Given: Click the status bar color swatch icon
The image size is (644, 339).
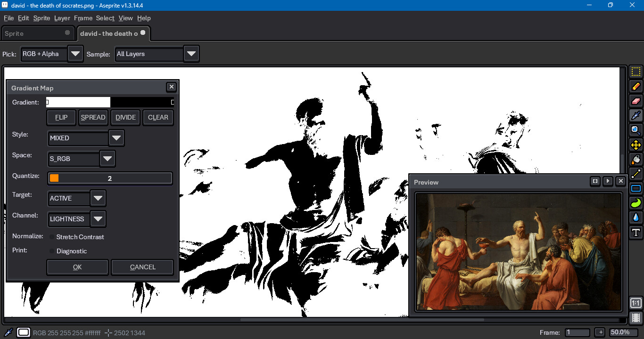Looking at the screenshot, I should (x=24, y=332).
